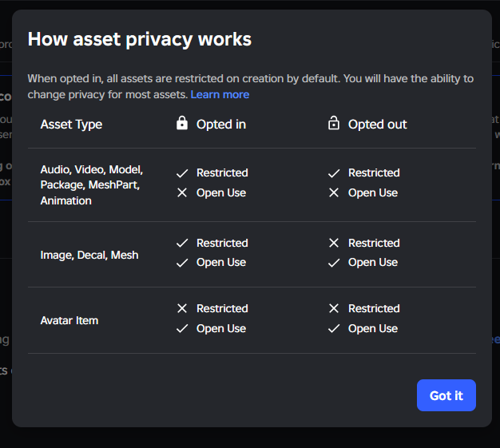The height and width of the screenshot is (448, 500).
Task: Click the Opted in Open Use checkmark in Image row
Action: 182,263
